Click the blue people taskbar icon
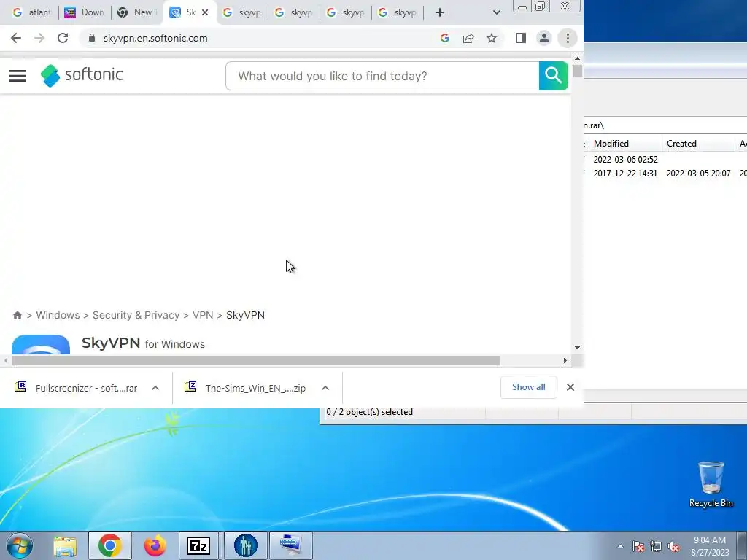The image size is (747, 560). click(x=246, y=545)
